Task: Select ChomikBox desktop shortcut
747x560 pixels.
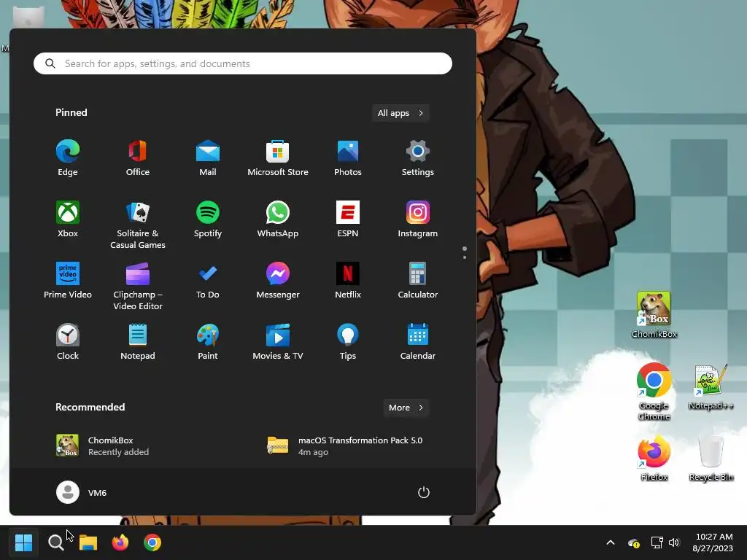Action: pyautogui.click(x=654, y=315)
